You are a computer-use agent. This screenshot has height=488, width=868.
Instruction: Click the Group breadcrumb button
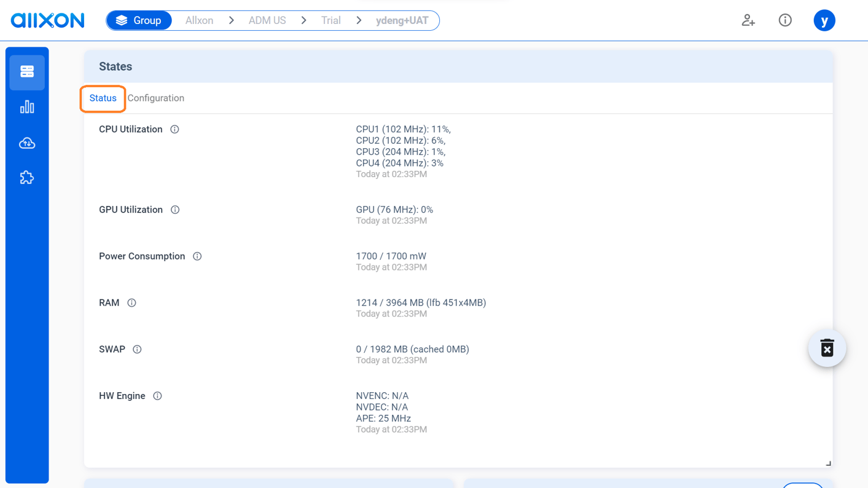click(x=139, y=21)
